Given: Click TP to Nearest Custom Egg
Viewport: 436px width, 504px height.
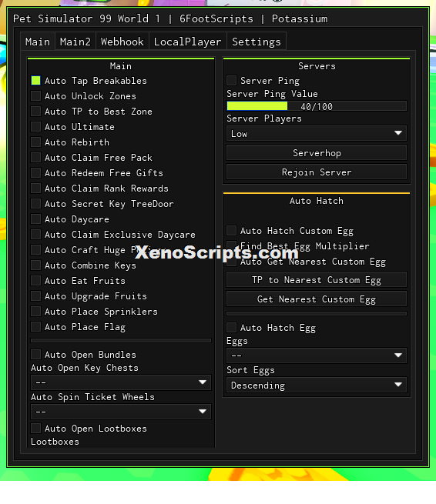Looking at the screenshot, I should tap(317, 280).
